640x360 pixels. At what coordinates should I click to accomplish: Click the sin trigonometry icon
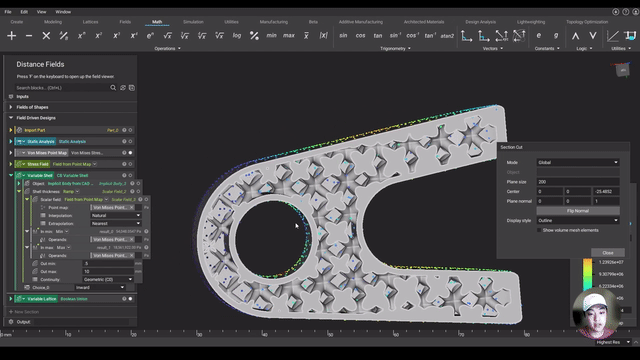[x=343, y=36]
